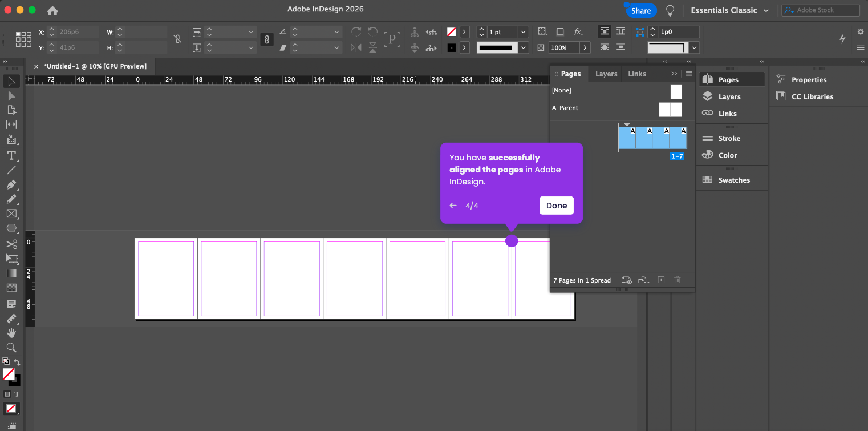This screenshot has height=431, width=868.
Task: Click the Share button
Action: 641,11
